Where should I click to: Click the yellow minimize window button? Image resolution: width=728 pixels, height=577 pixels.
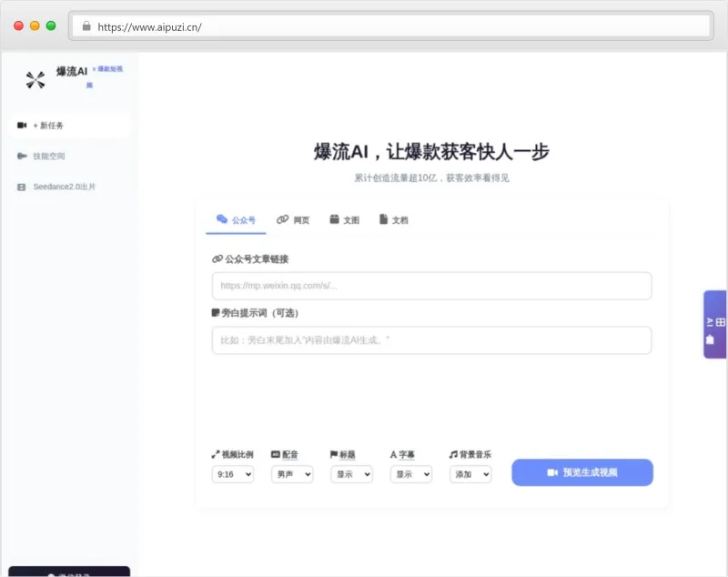click(x=35, y=25)
